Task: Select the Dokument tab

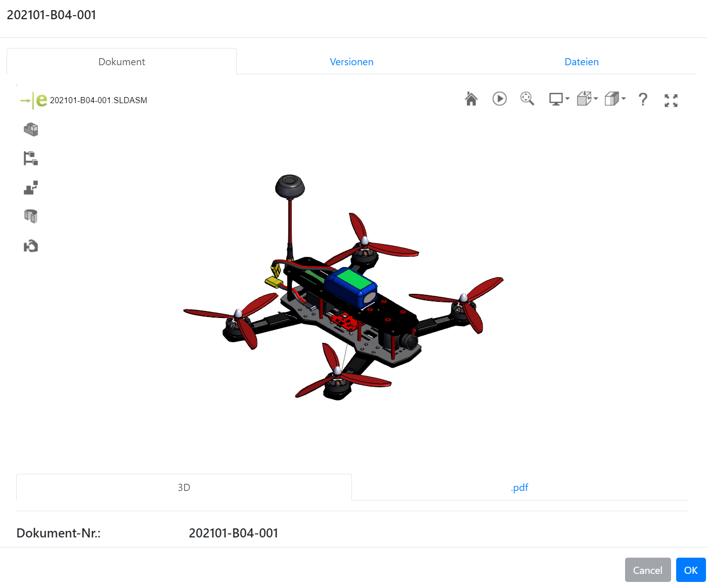Action: 121,62
